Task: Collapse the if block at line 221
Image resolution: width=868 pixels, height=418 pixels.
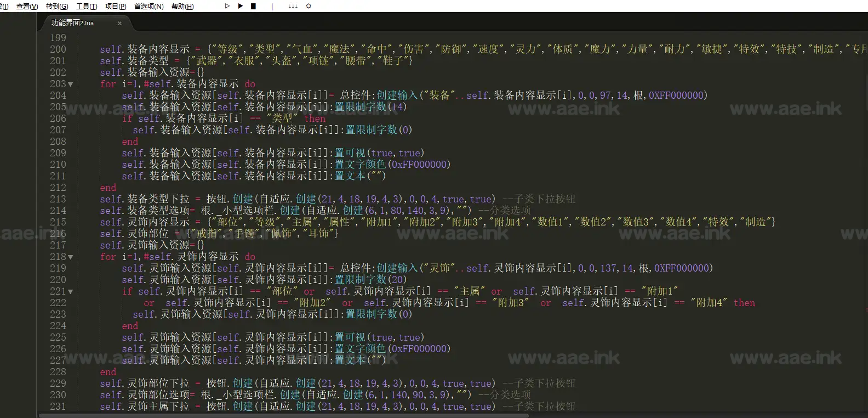Action: click(71, 292)
